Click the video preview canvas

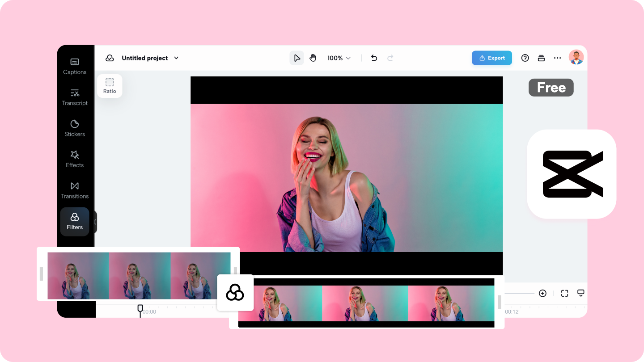click(x=347, y=176)
